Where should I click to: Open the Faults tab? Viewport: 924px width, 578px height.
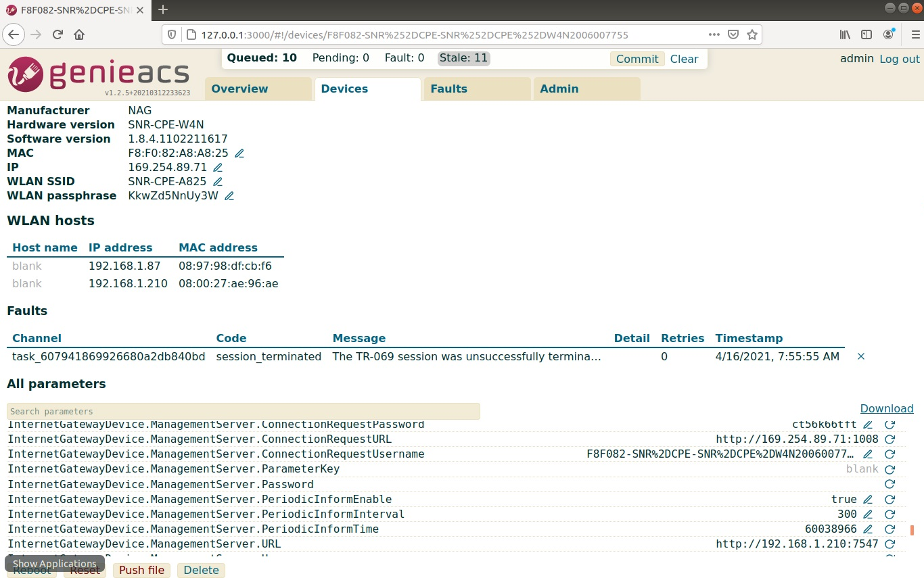coord(477,89)
